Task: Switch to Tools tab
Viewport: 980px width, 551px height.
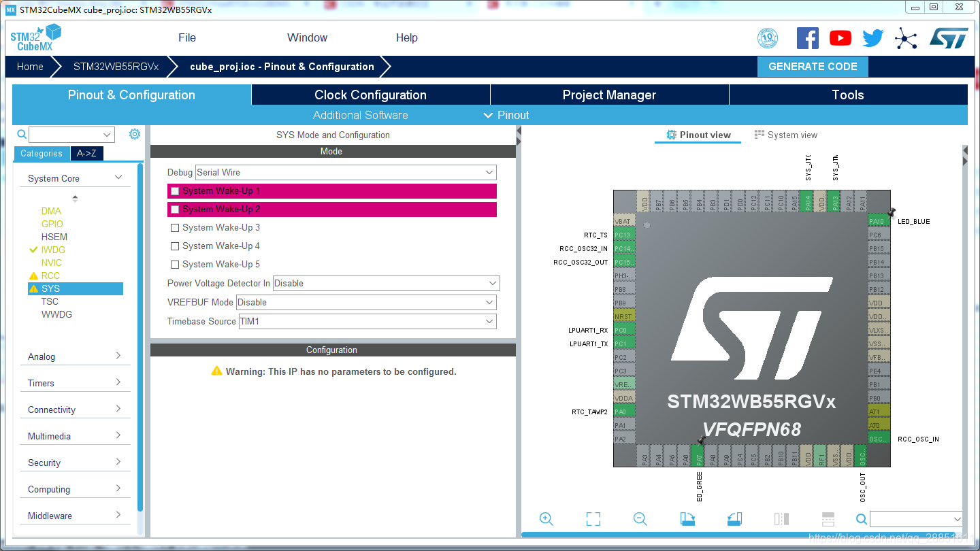Action: click(848, 95)
